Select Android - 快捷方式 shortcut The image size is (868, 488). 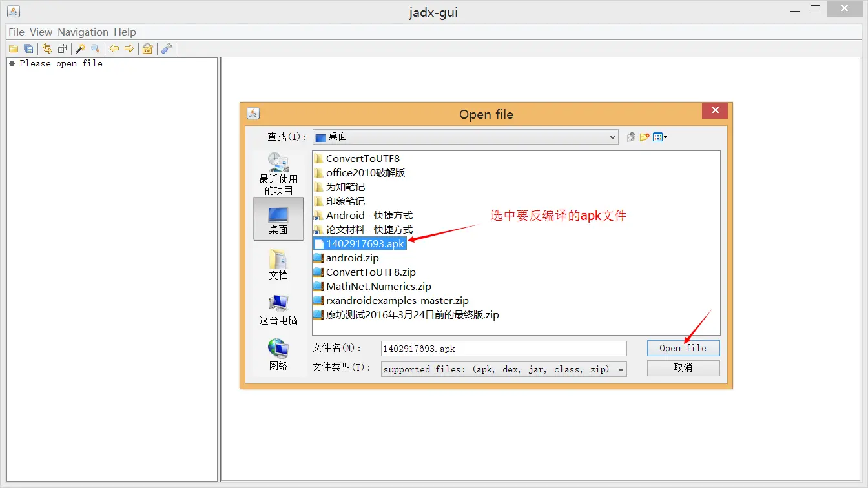(x=363, y=215)
